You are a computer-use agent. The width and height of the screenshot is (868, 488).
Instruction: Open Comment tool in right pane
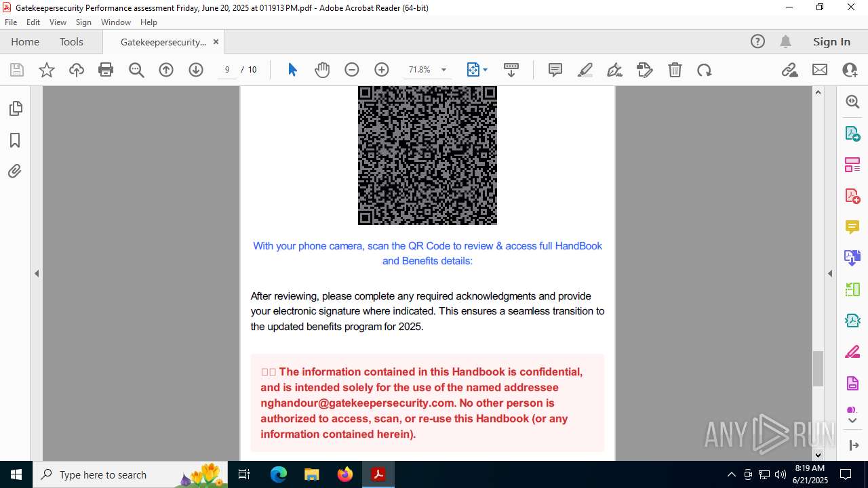(x=852, y=227)
